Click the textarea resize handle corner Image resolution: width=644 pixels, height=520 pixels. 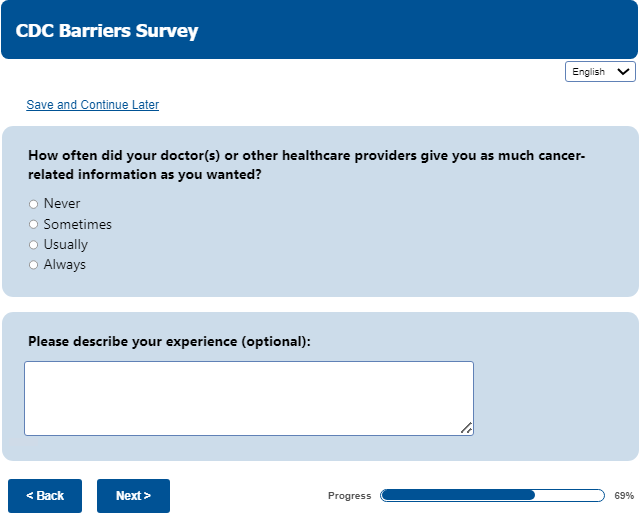(466, 428)
